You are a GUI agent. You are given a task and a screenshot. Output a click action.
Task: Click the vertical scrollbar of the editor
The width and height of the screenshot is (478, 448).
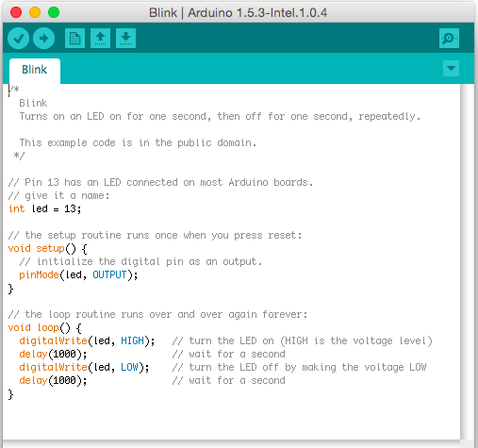[x=467, y=261]
